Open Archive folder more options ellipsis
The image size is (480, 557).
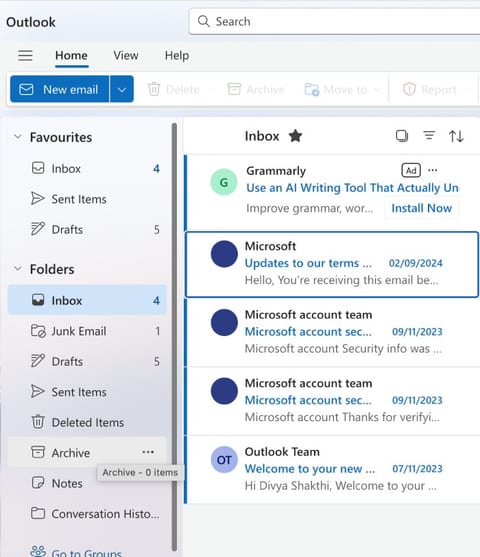[148, 452]
